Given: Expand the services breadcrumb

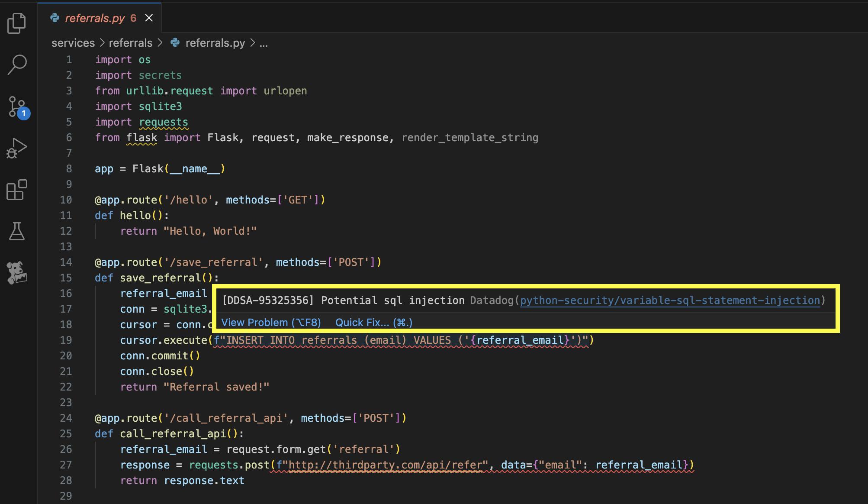Looking at the screenshot, I should click(73, 42).
